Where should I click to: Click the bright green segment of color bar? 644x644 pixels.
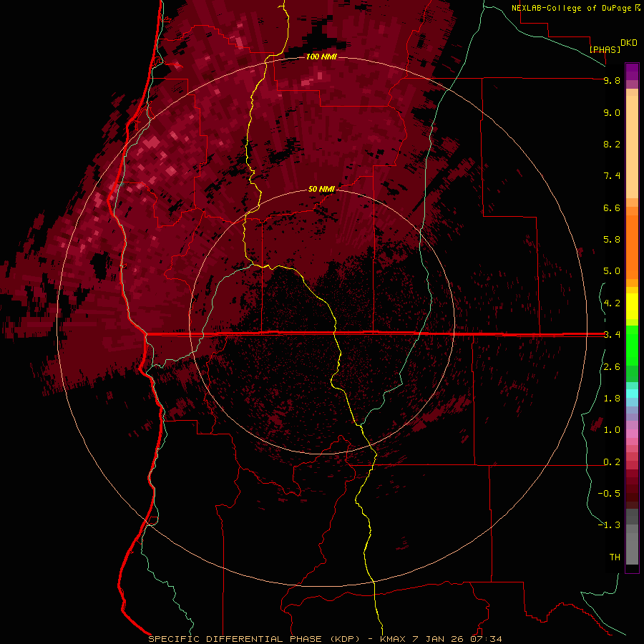pos(632,344)
